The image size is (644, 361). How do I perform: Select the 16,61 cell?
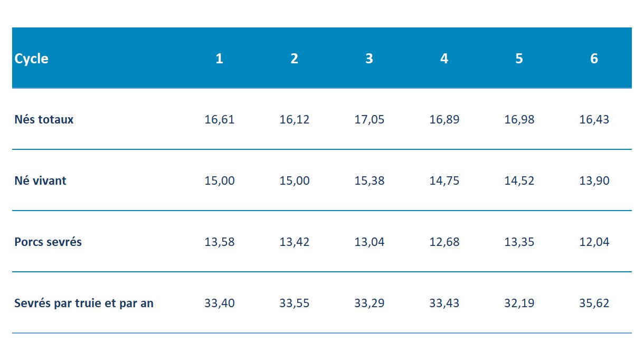(220, 120)
